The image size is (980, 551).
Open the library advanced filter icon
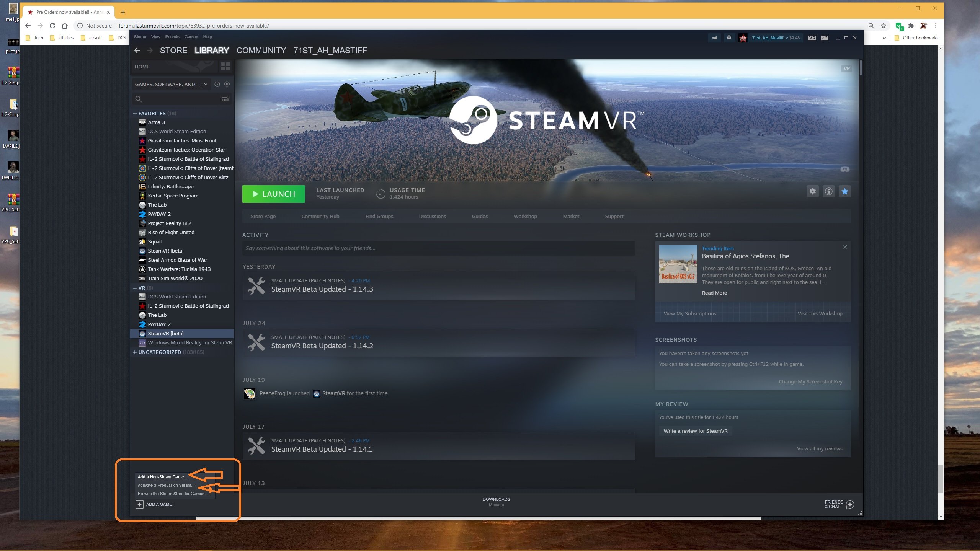[x=225, y=99]
